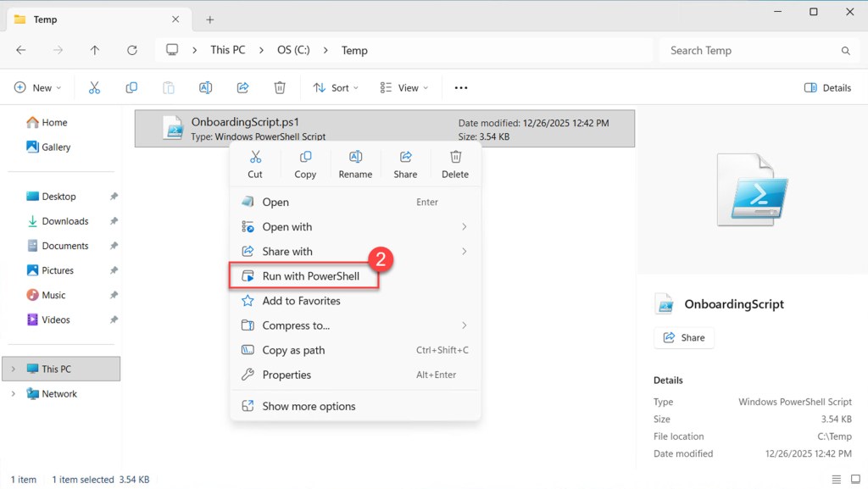Open Downloads in the sidebar
This screenshot has width=868, height=489.
65,221
